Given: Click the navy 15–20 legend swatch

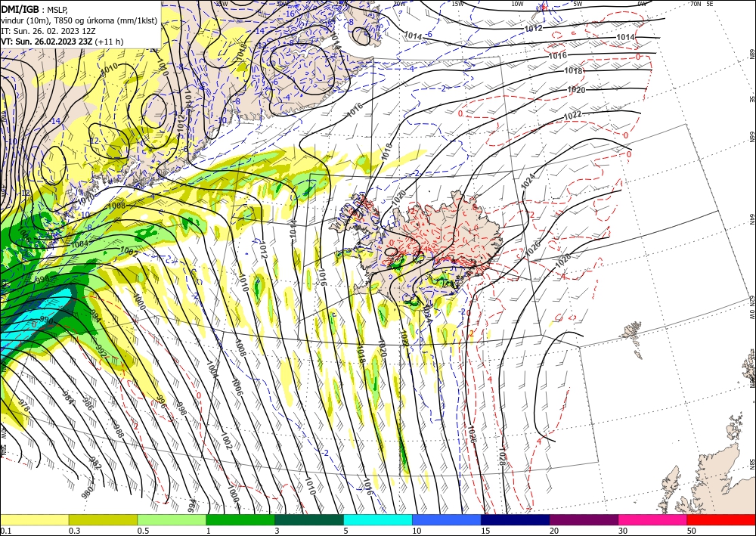Looking at the screenshot, I should pyautogui.click(x=516, y=519).
